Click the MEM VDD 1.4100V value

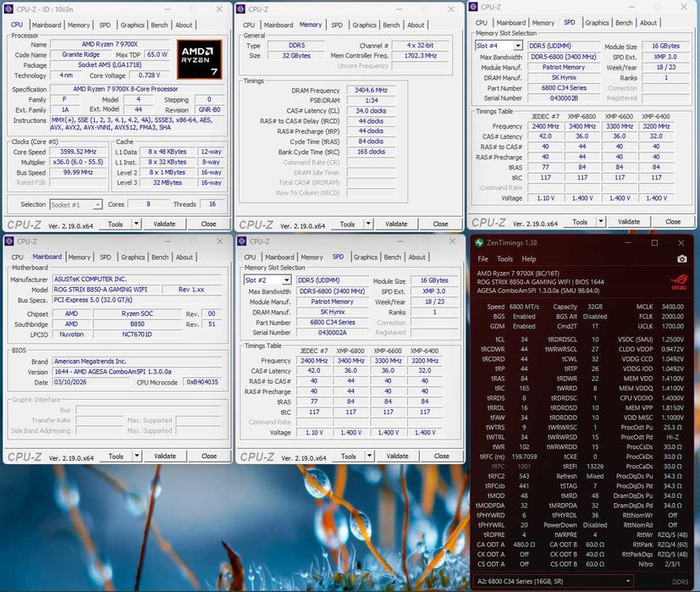[672, 379]
